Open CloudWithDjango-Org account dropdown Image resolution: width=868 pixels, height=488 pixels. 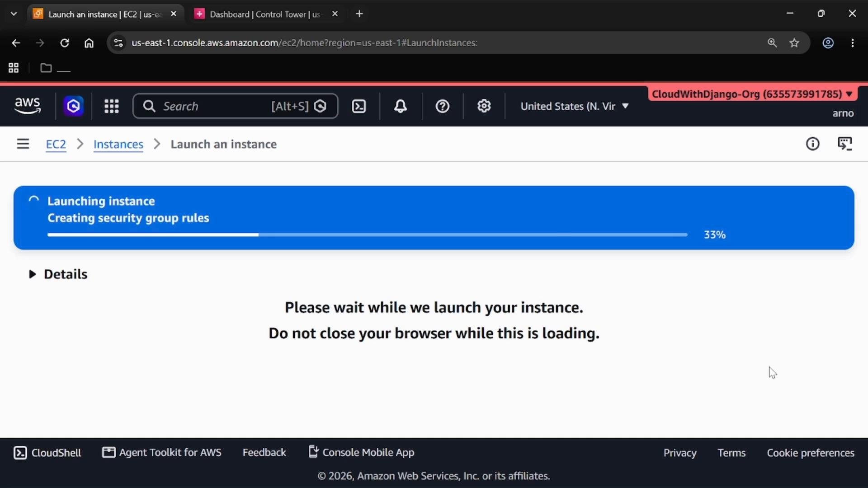pos(752,94)
